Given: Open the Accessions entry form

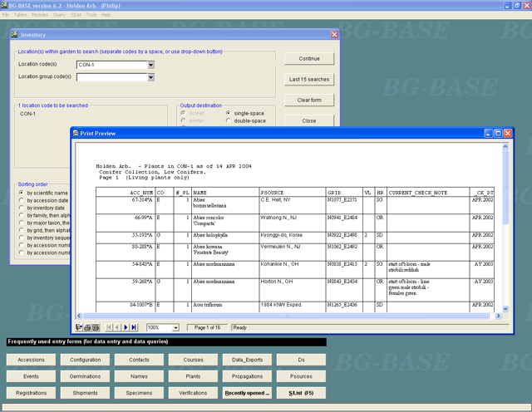Looking at the screenshot, I should point(31,360).
